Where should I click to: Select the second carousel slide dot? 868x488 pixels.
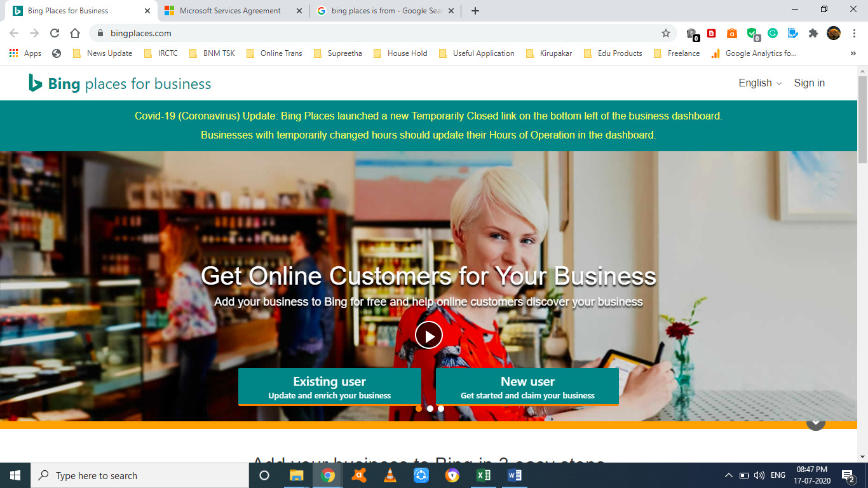[430, 409]
